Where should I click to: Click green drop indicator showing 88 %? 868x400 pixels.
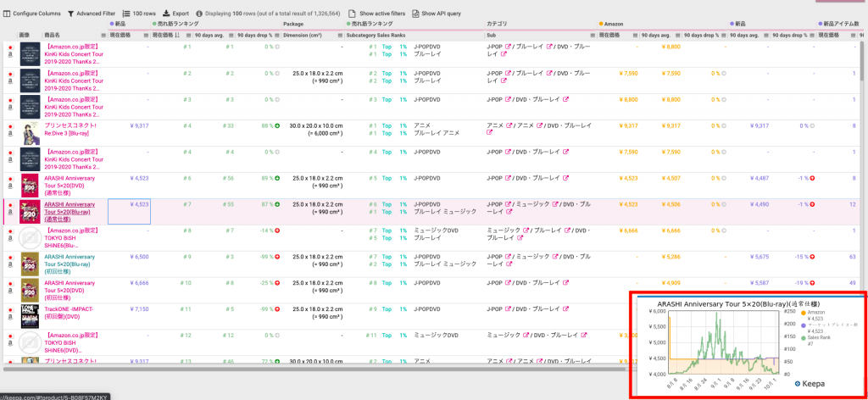point(277,126)
